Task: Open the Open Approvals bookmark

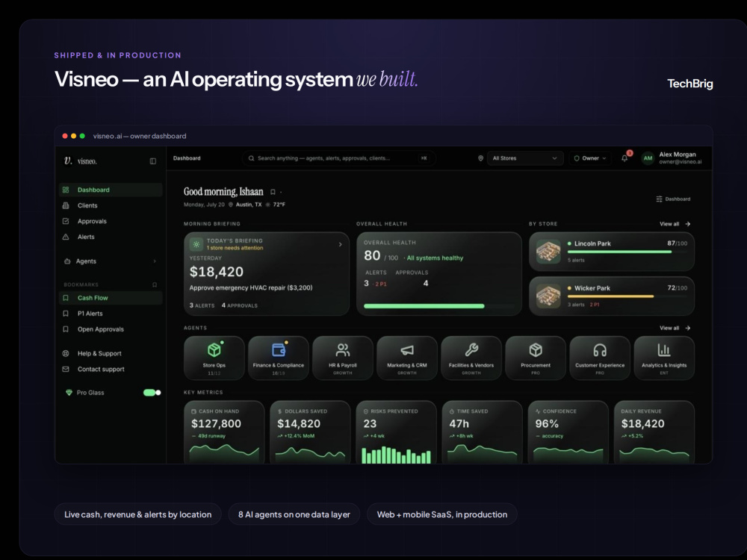Action: point(111,329)
